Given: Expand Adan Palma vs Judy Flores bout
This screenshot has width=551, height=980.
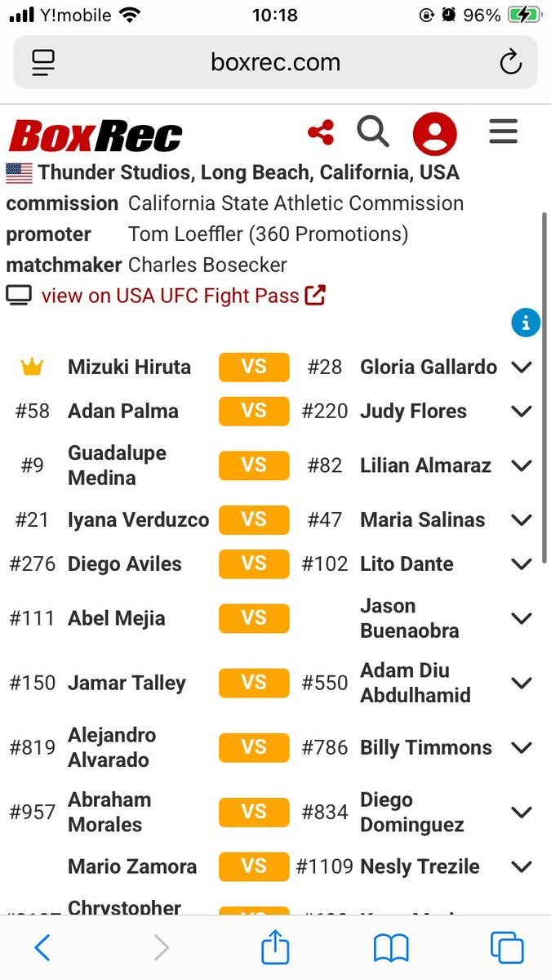Looking at the screenshot, I should tap(521, 412).
